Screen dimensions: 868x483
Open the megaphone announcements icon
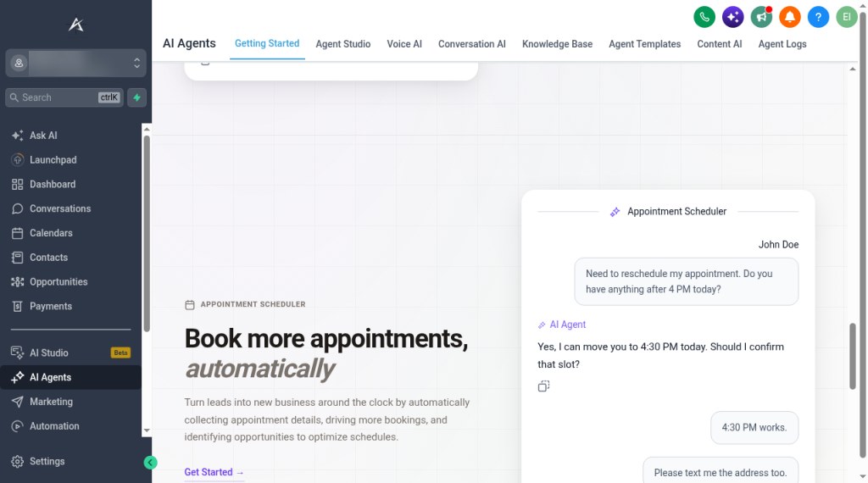[761, 17]
